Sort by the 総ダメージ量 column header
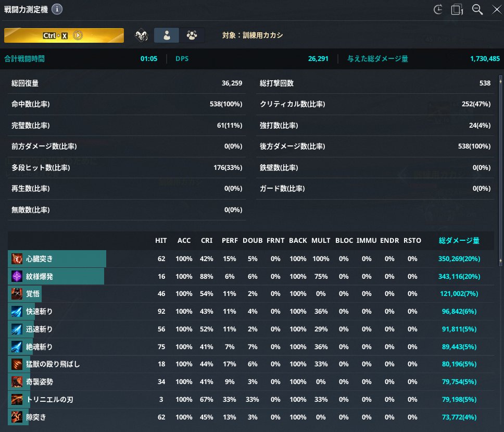504x432 pixels. pos(459,241)
